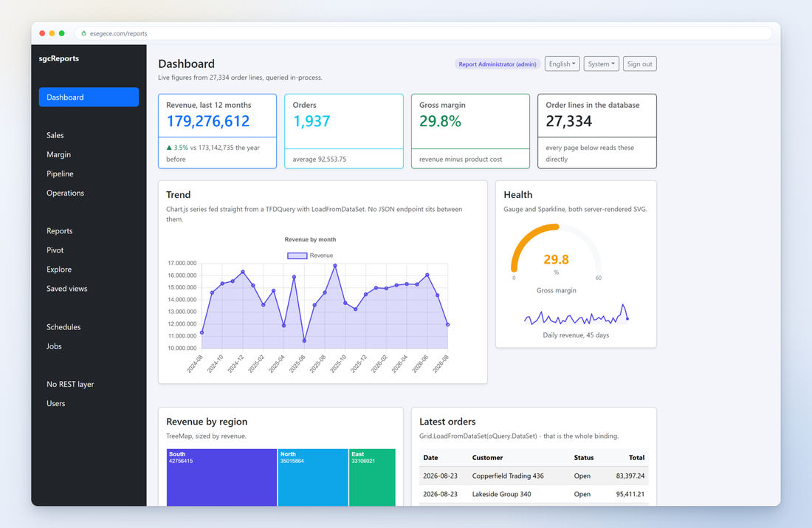The width and height of the screenshot is (812, 528).
Task: Click the total 95,411.21 cell
Action: coord(630,494)
